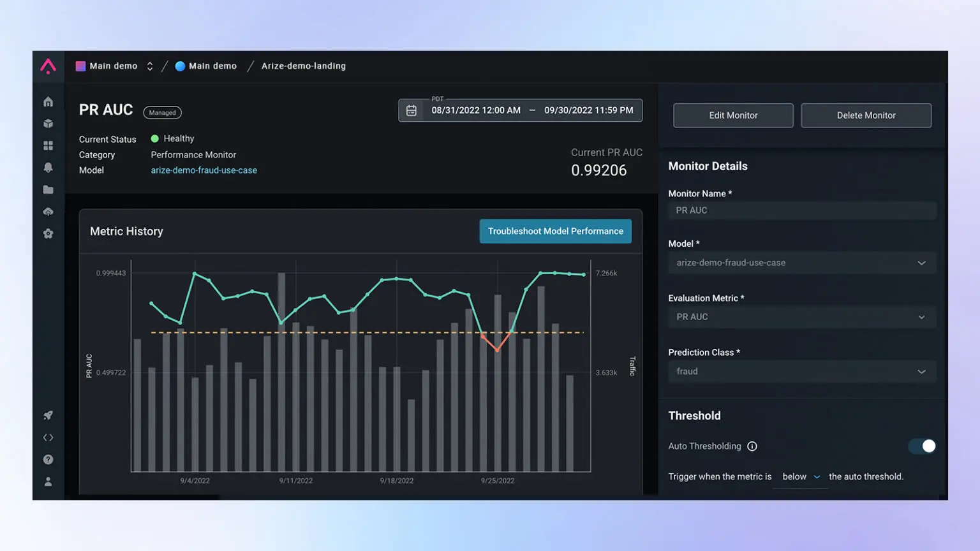Go to Arize-demo-landing in the breadcrumb

coord(303,66)
